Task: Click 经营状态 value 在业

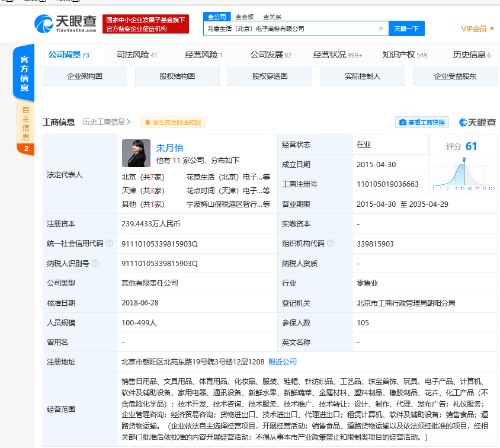Action: click(x=364, y=145)
